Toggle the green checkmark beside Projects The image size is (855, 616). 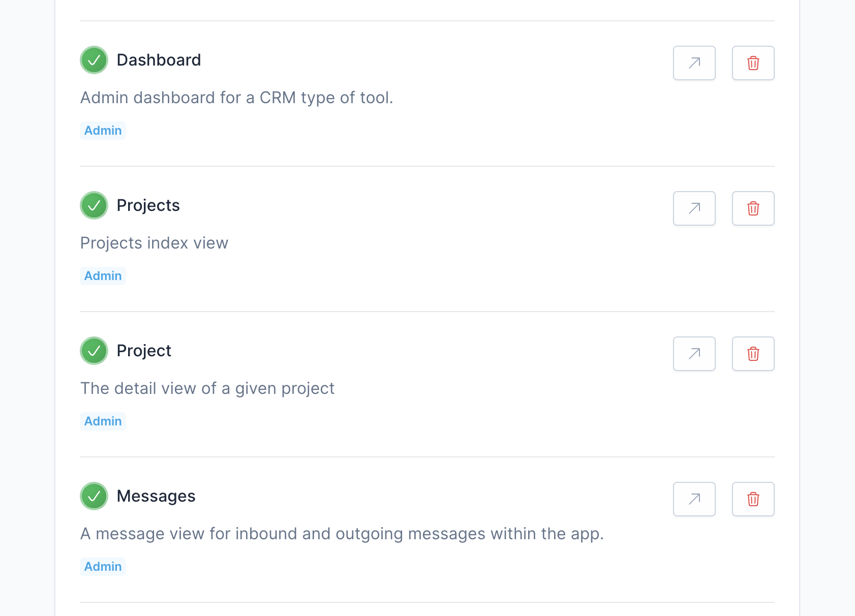[x=94, y=205]
